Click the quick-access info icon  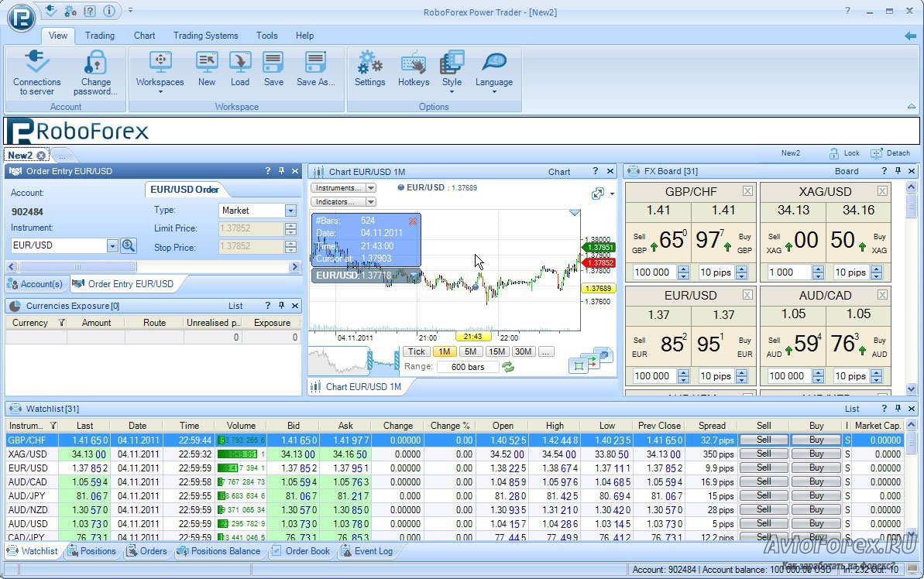pyautogui.click(x=109, y=11)
